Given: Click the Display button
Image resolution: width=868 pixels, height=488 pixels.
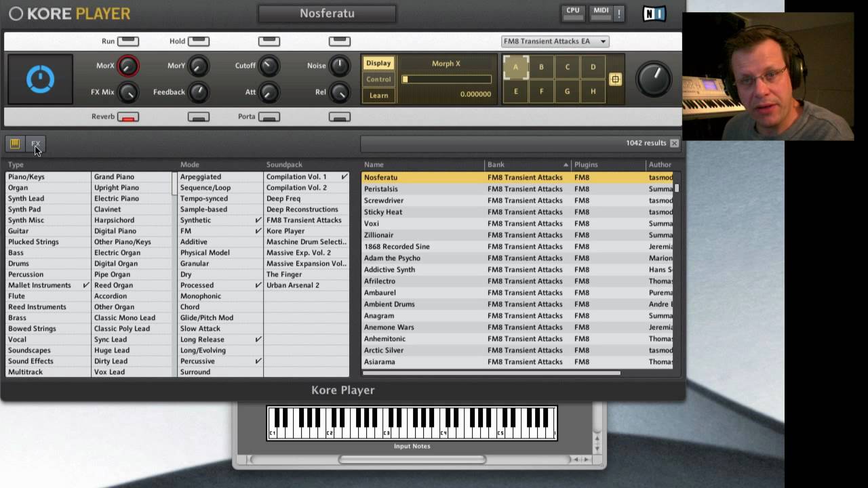Looking at the screenshot, I should 378,63.
